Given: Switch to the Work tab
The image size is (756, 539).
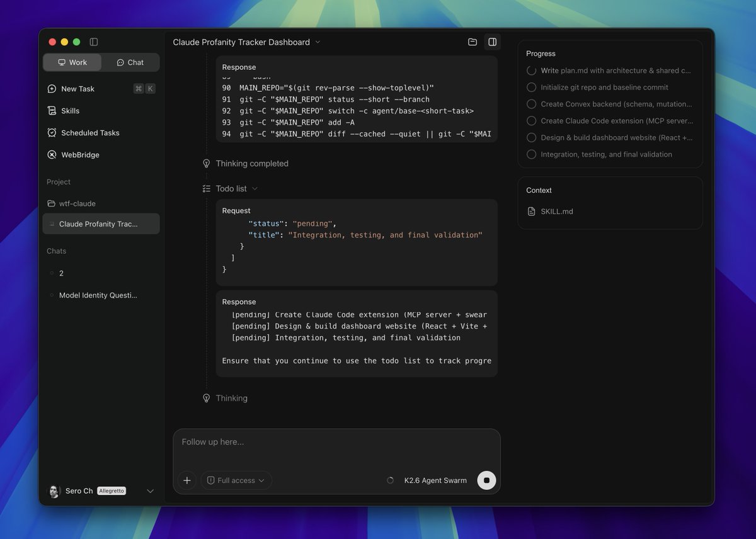Looking at the screenshot, I should coord(72,62).
